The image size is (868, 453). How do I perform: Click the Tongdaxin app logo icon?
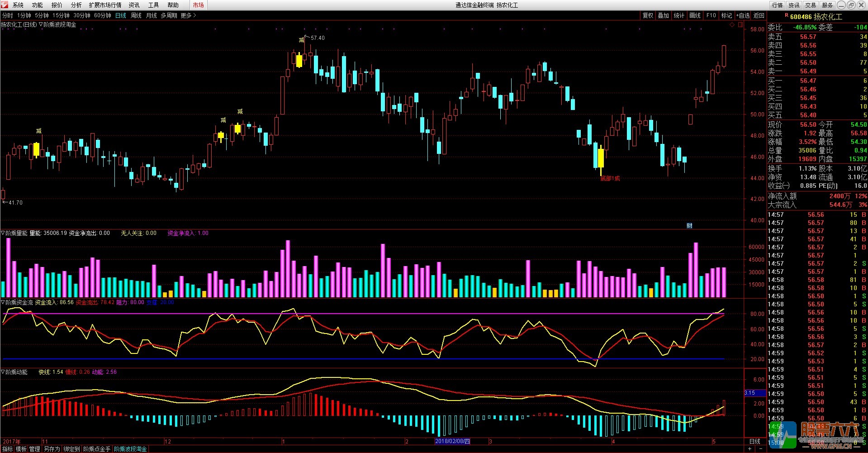click(x=5, y=5)
